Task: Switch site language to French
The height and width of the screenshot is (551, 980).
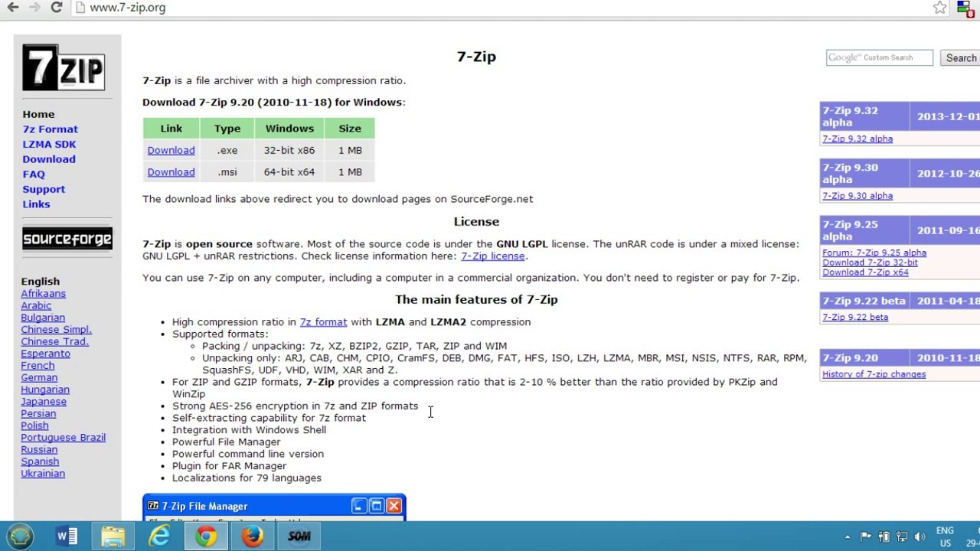Action: (38, 366)
